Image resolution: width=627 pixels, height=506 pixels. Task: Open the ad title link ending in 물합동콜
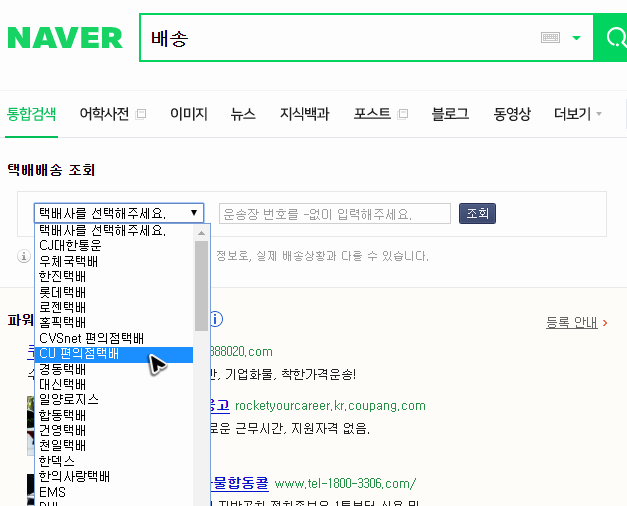tap(240, 483)
